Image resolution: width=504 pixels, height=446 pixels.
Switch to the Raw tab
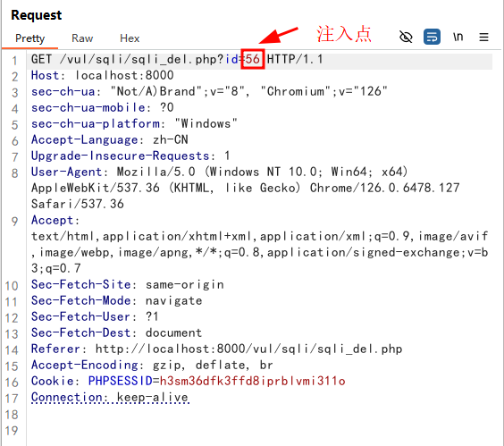pos(82,38)
